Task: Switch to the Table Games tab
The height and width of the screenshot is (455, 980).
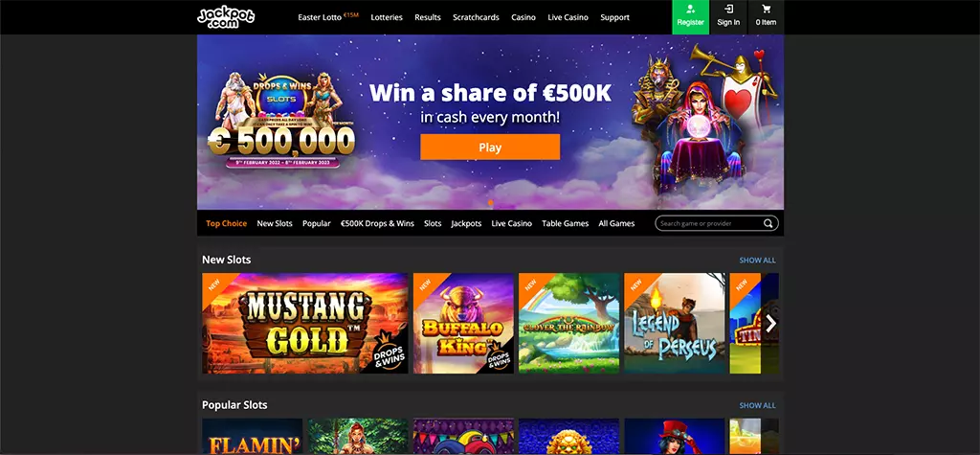Action: tap(565, 223)
